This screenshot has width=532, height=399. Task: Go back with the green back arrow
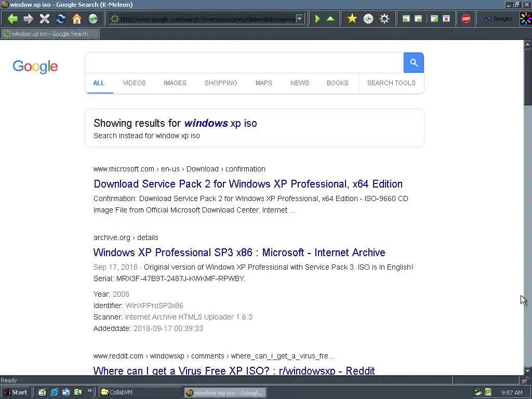(x=12, y=19)
